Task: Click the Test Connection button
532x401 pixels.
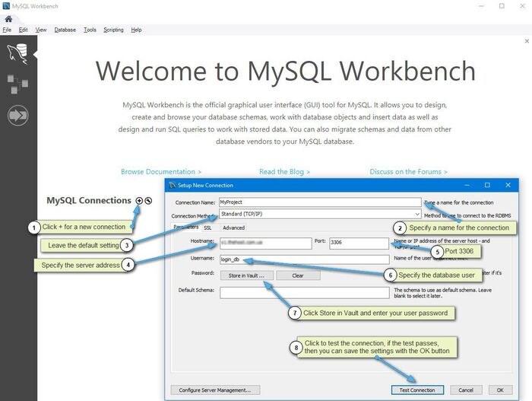Action: click(x=417, y=390)
